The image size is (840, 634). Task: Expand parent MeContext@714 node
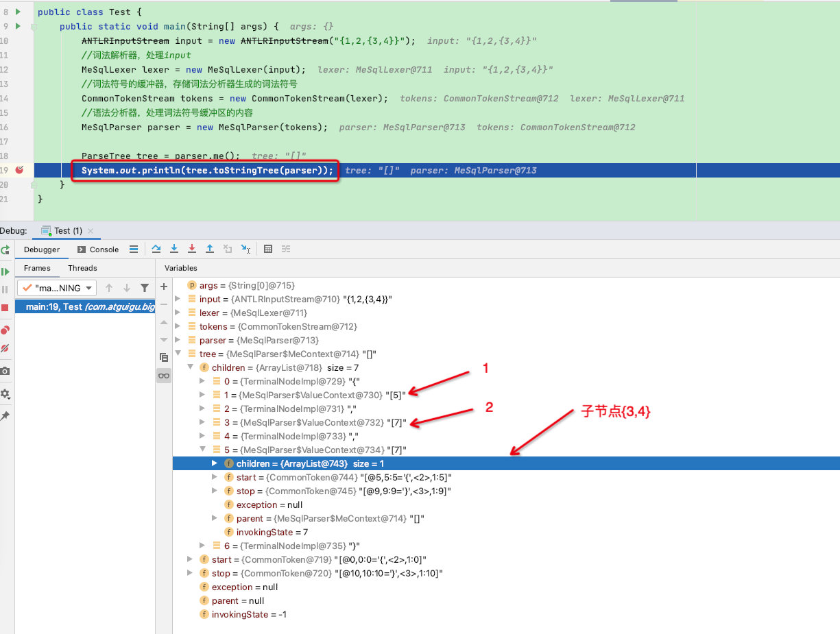pyautogui.click(x=215, y=518)
